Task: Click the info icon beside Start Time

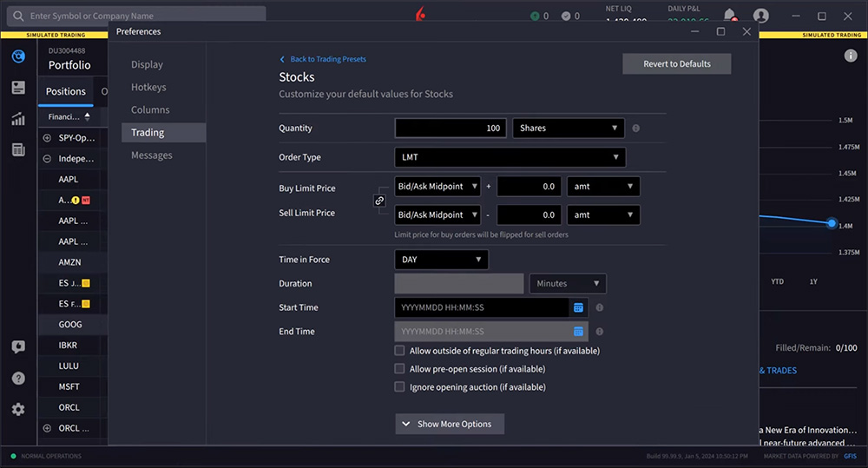Action: (x=600, y=307)
